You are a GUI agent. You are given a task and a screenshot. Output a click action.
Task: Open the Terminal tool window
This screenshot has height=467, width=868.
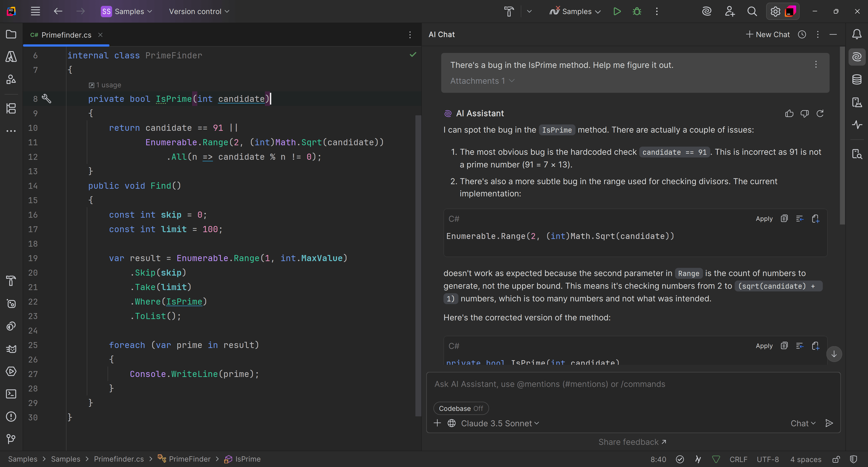click(11, 394)
